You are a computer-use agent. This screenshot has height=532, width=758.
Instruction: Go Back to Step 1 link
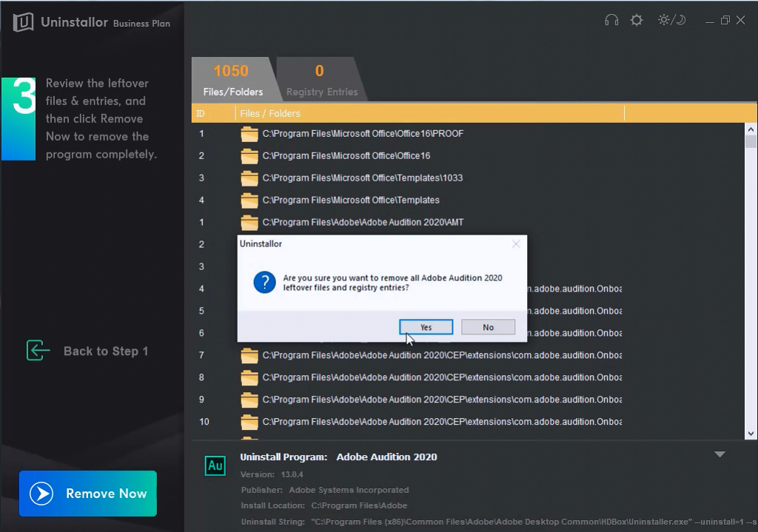click(x=105, y=351)
